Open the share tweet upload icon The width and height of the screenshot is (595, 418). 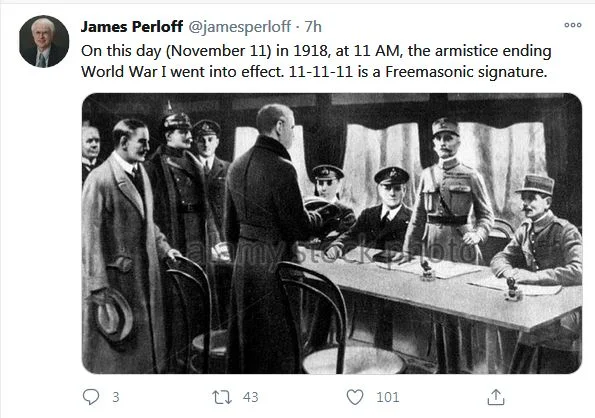[x=496, y=397]
